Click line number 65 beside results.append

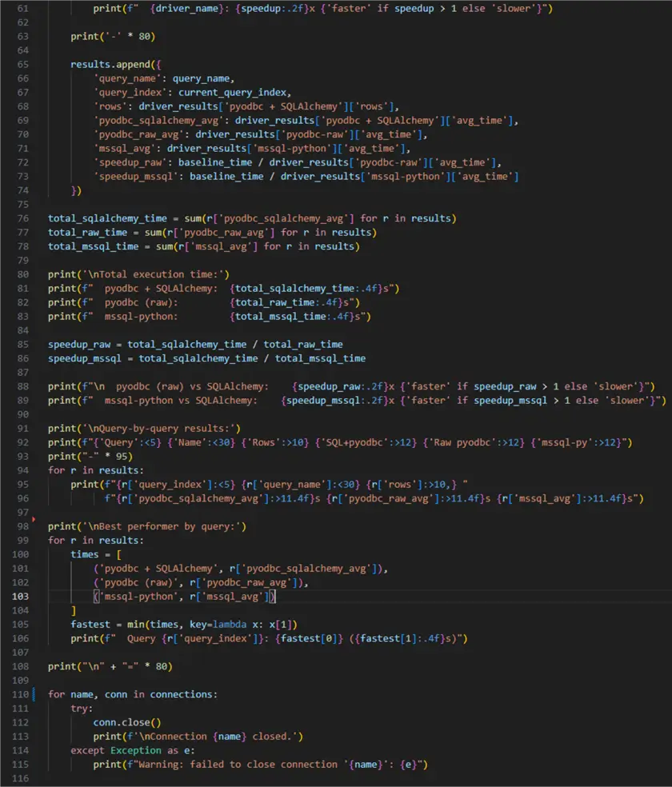(23, 64)
